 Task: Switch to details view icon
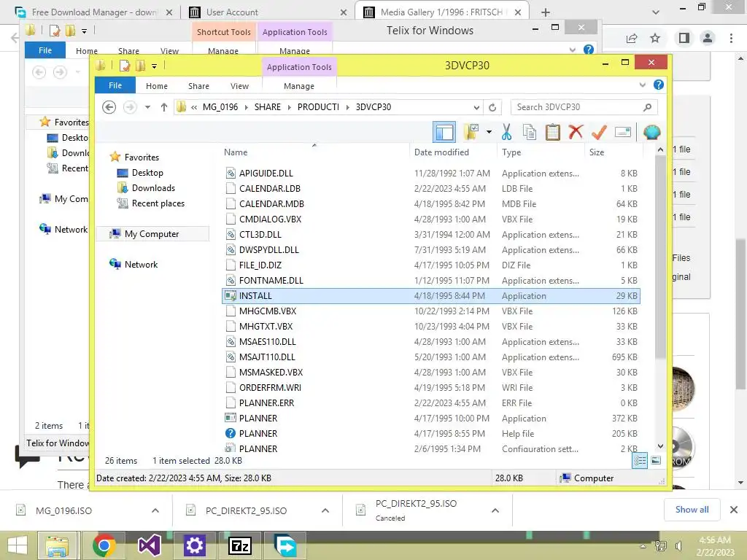click(x=640, y=460)
